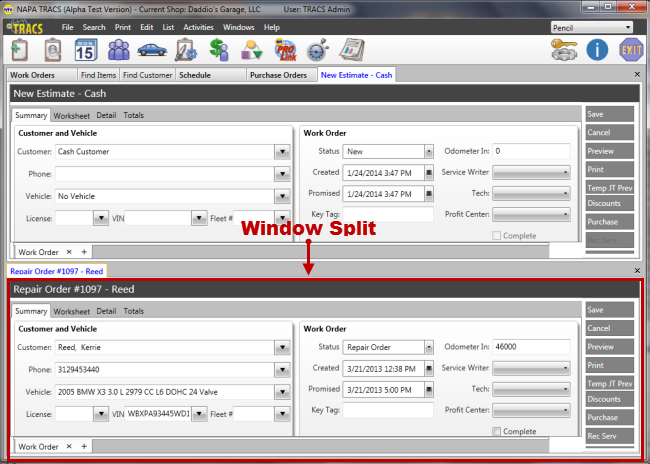Open the Created date calendar in New Estimate
Image resolution: width=650 pixels, height=464 pixels.
pyautogui.click(x=429, y=172)
